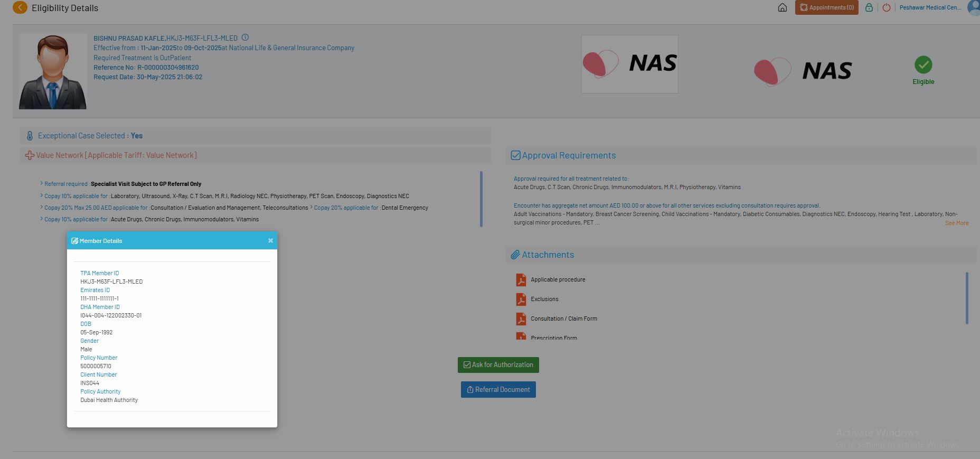Select DHA Member ID value I044-004-122002330-01
This screenshot has height=459, width=980.
click(111, 315)
